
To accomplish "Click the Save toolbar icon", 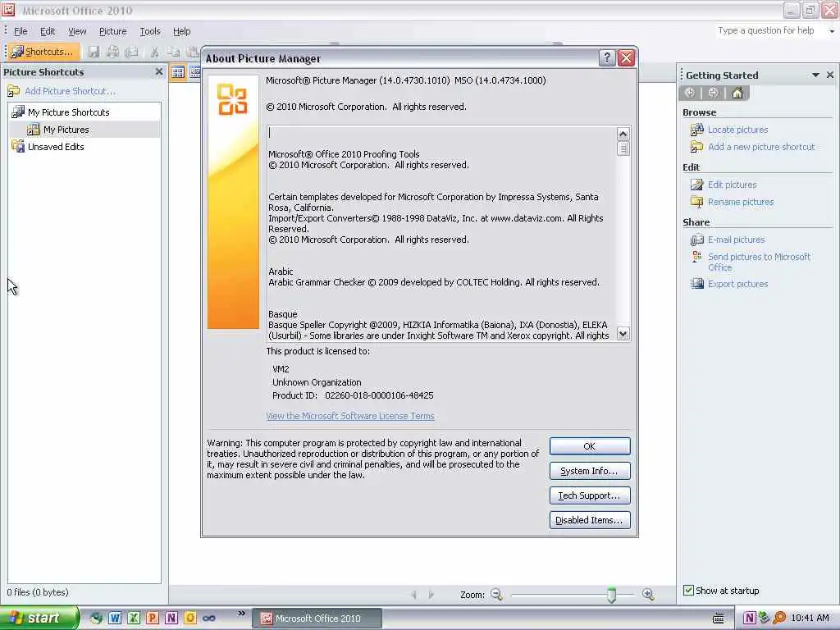I will click(x=94, y=52).
